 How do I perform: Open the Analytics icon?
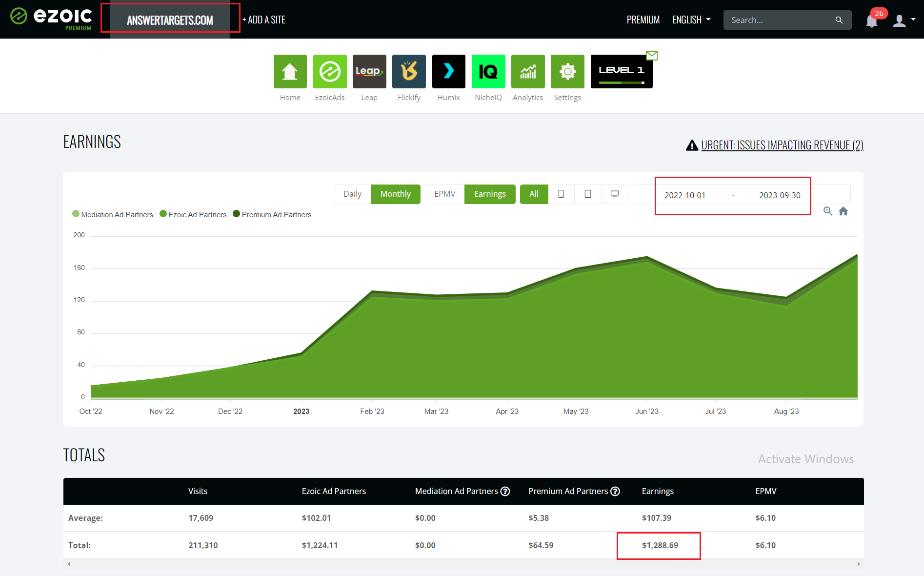(x=528, y=71)
